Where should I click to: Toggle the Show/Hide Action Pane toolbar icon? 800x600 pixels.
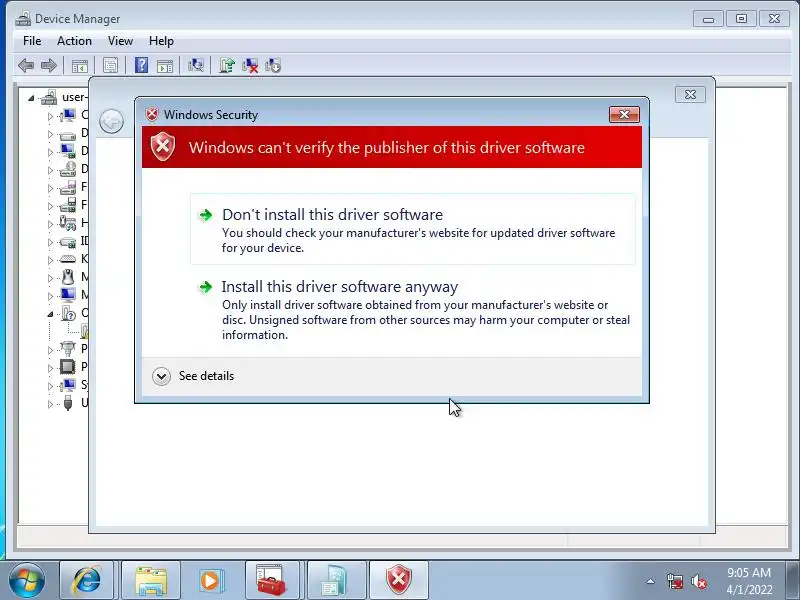point(165,66)
